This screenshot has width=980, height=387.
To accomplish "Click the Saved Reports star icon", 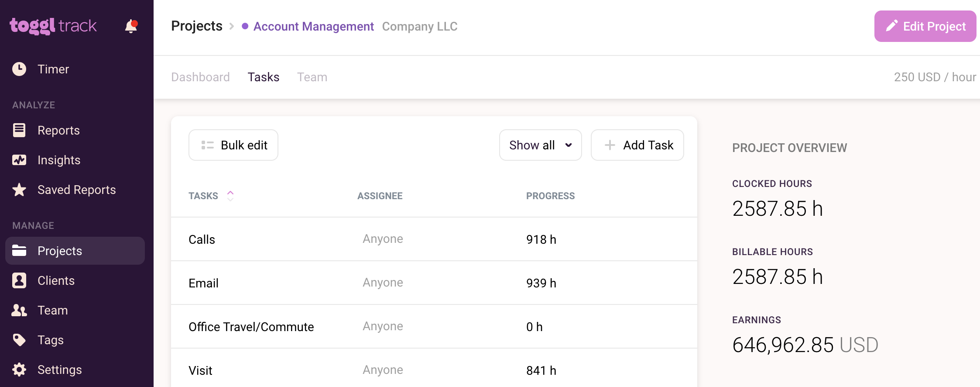I will pos(19,190).
